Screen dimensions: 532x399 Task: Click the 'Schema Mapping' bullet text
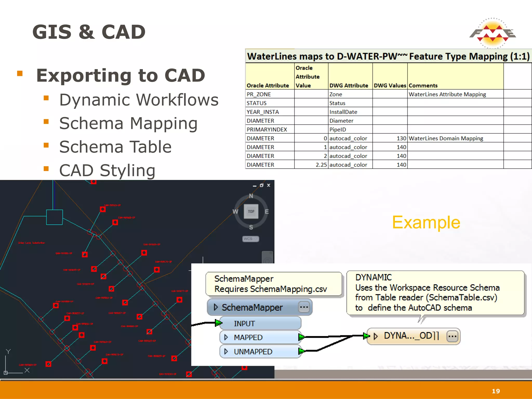pos(128,123)
